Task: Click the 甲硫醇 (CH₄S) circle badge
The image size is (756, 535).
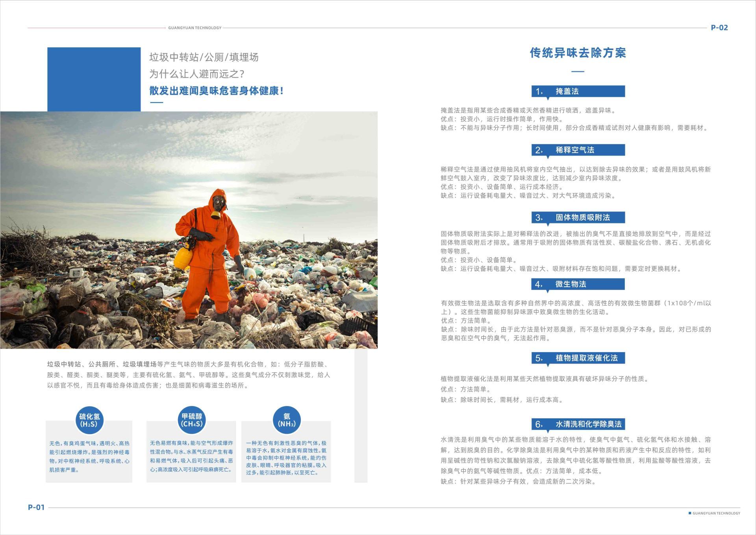Action: (x=191, y=420)
